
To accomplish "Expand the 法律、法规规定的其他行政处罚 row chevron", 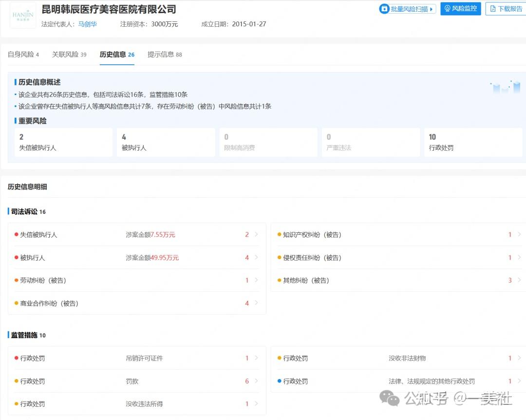I will (x=519, y=381).
